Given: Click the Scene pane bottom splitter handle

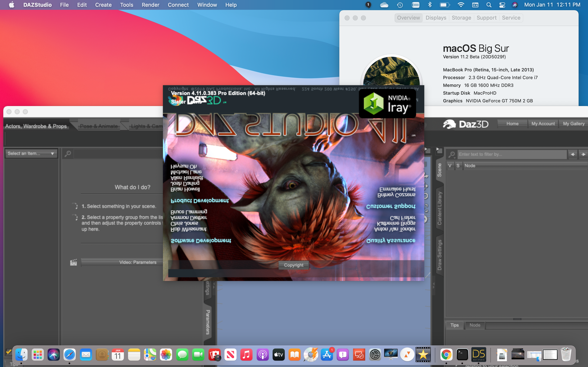Looking at the screenshot, I should [x=517, y=319].
